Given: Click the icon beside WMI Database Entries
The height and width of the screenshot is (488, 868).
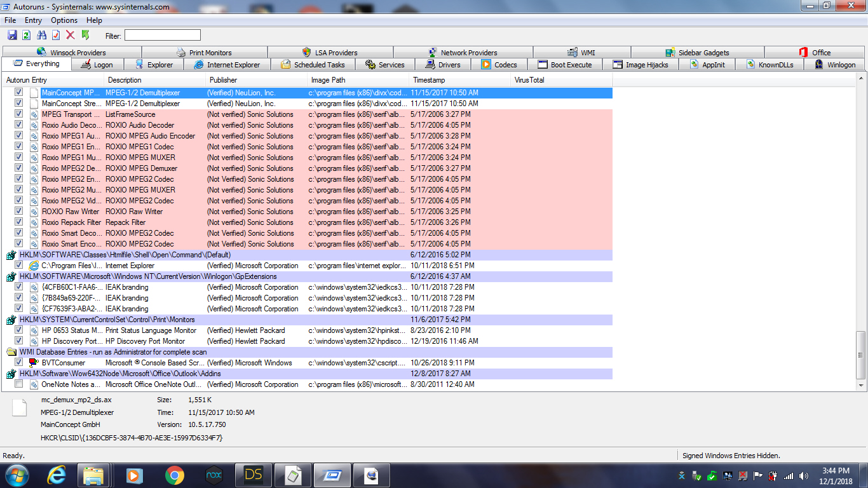Looking at the screenshot, I should pos(11,352).
